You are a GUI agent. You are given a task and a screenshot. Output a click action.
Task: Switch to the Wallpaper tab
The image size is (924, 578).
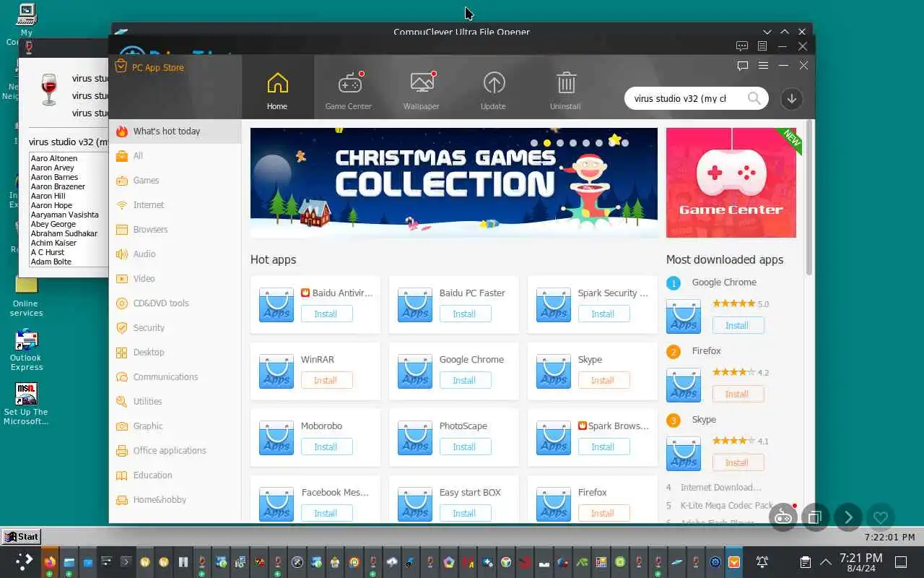(422, 91)
